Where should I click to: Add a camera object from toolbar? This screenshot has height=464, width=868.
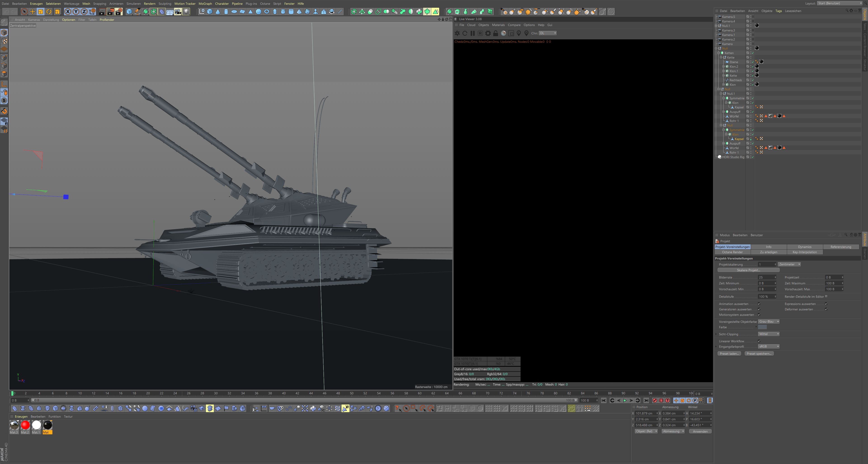click(178, 12)
